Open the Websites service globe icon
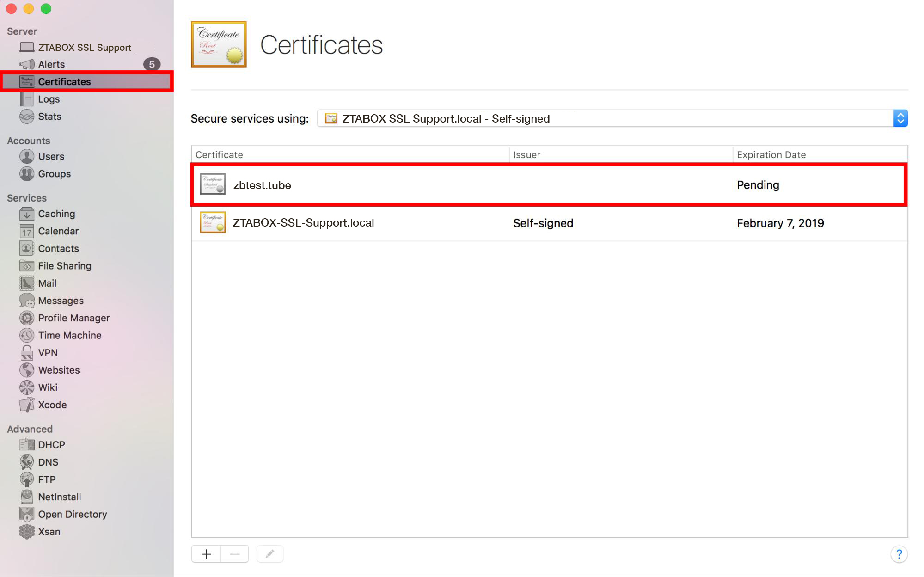The height and width of the screenshot is (577, 924). (27, 370)
